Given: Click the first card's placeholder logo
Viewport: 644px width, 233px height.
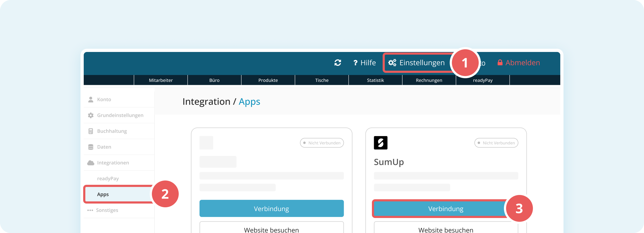Looking at the screenshot, I should click(206, 143).
